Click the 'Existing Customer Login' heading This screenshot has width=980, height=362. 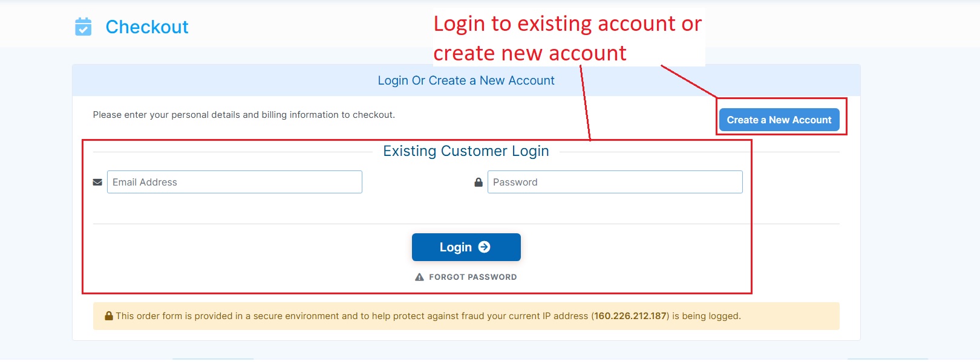tap(466, 151)
